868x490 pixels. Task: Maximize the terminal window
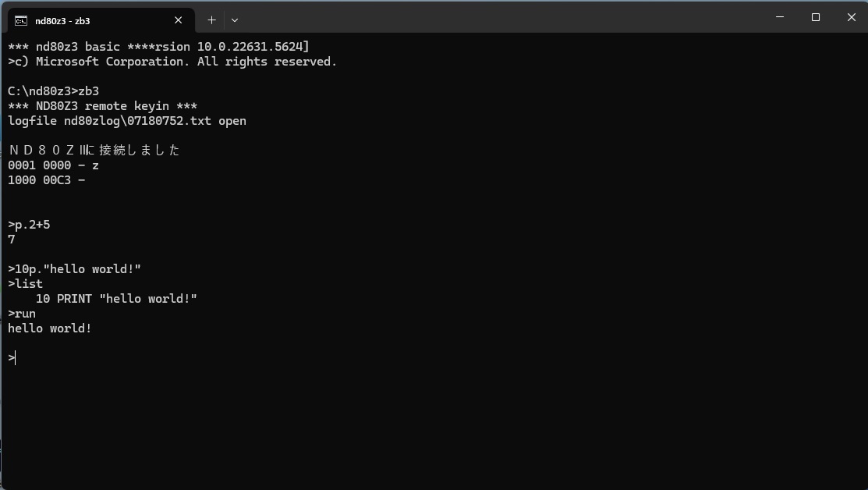(x=816, y=17)
